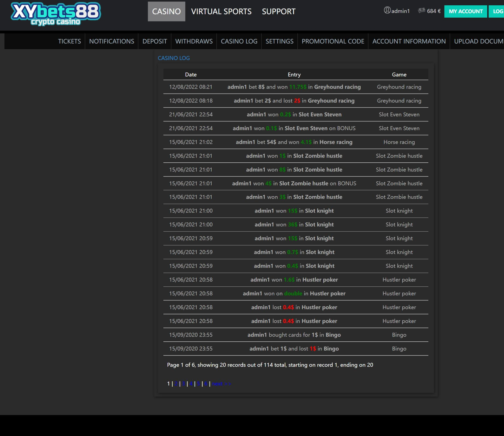This screenshot has height=436, width=504.
Task: Go to ACCOUNT INFORMATION tab
Action: pyautogui.click(x=409, y=41)
